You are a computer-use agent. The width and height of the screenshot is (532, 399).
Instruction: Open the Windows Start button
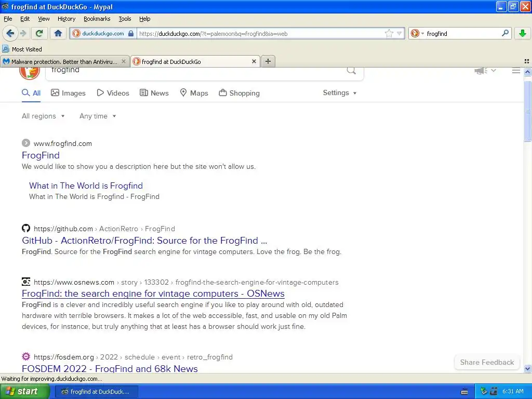(x=25, y=392)
